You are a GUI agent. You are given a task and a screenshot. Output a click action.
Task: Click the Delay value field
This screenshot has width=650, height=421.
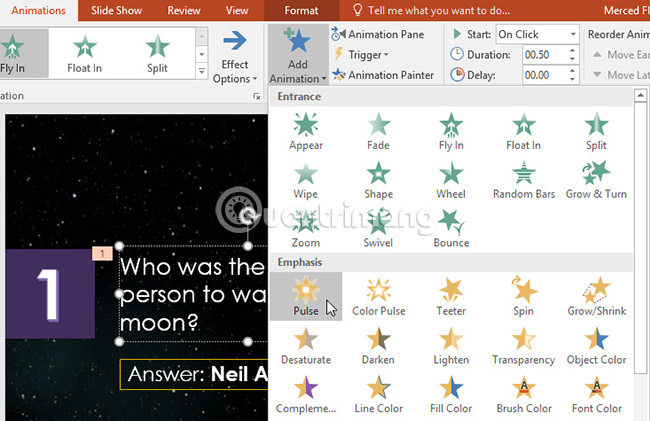(x=544, y=75)
